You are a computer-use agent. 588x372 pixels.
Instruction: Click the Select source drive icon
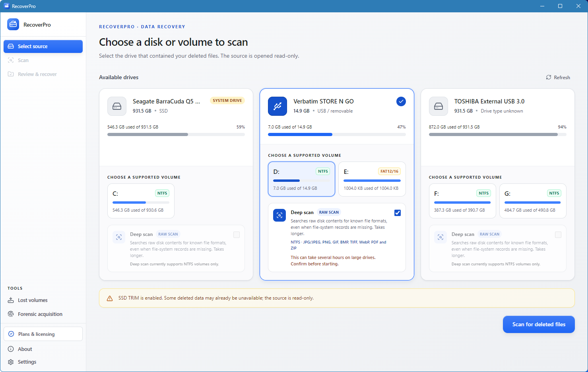(x=11, y=46)
